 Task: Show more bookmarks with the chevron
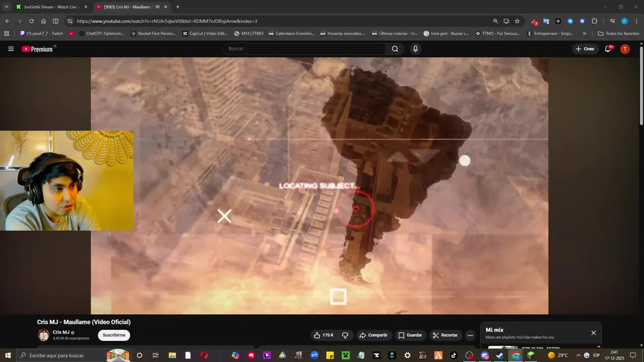(x=584, y=34)
